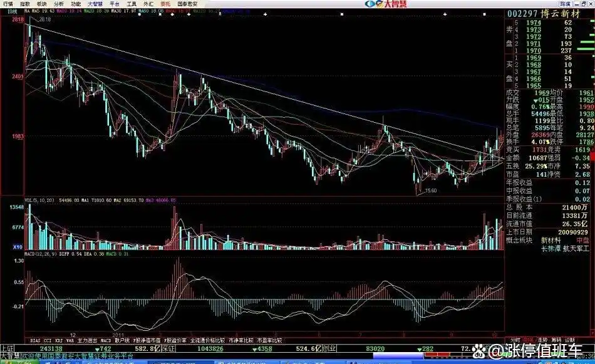Select the 散户线 indicator tab
The image size is (595, 364).
coord(122,340)
